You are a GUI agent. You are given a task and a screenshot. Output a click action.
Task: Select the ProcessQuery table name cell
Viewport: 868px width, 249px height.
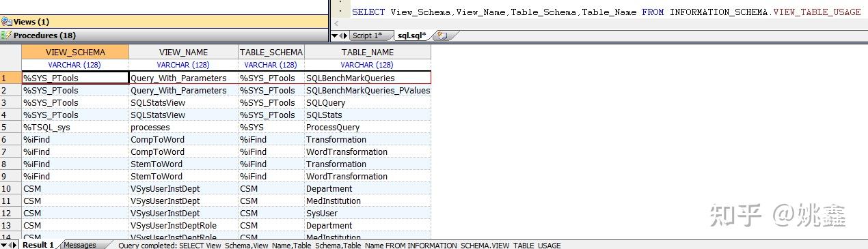point(368,127)
